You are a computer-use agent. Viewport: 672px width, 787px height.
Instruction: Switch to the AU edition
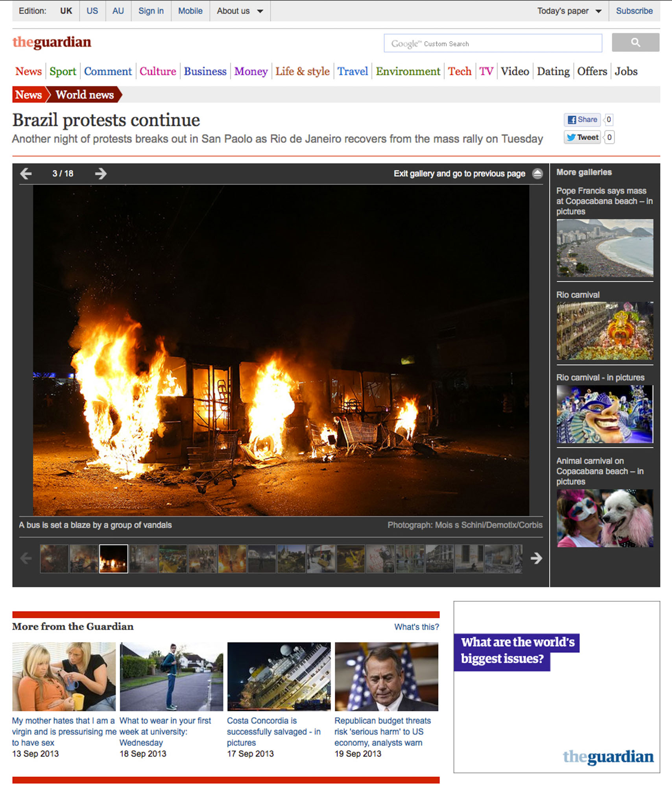[x=118, y=11]
